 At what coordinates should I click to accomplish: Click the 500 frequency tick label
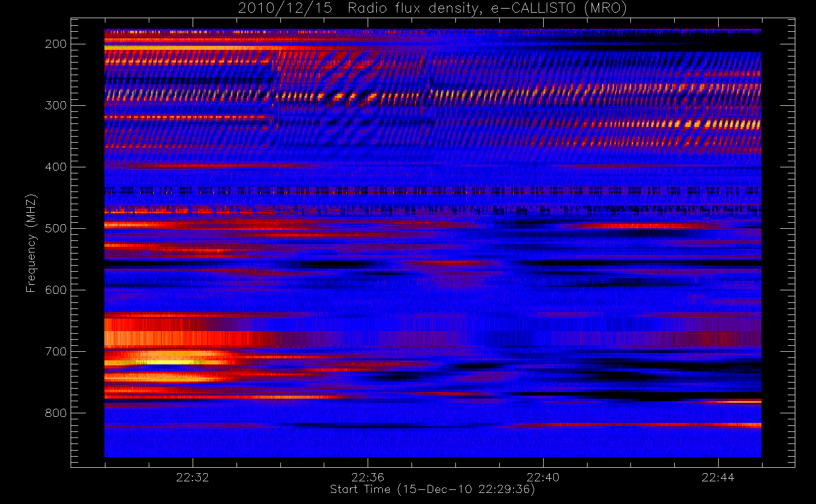coord(55,229)
